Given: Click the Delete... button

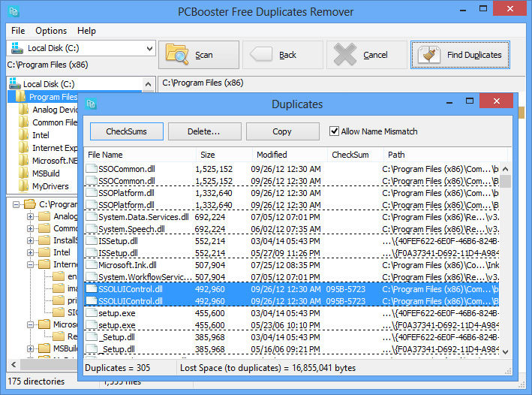Looking at the screenshot, I should (x=205, y=131).
